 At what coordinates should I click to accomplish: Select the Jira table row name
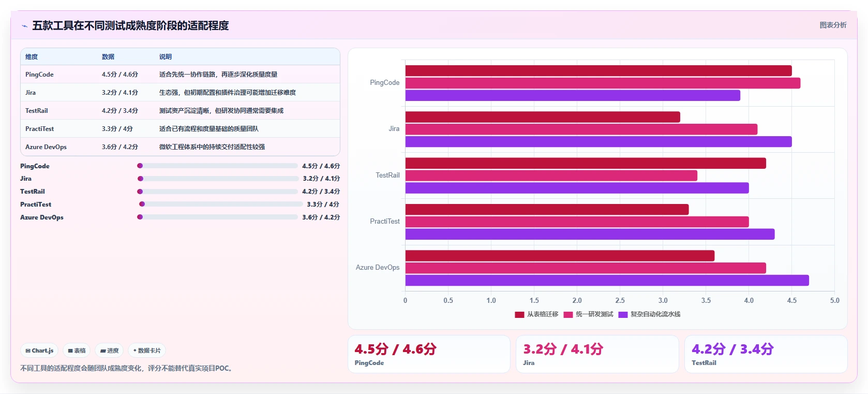click(31, 93)
